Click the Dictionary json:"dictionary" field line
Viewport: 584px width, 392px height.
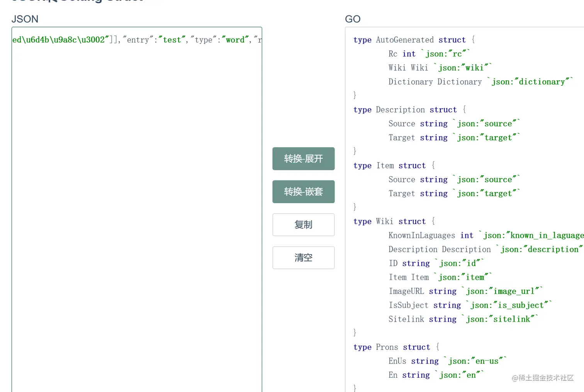pos(480,81)
